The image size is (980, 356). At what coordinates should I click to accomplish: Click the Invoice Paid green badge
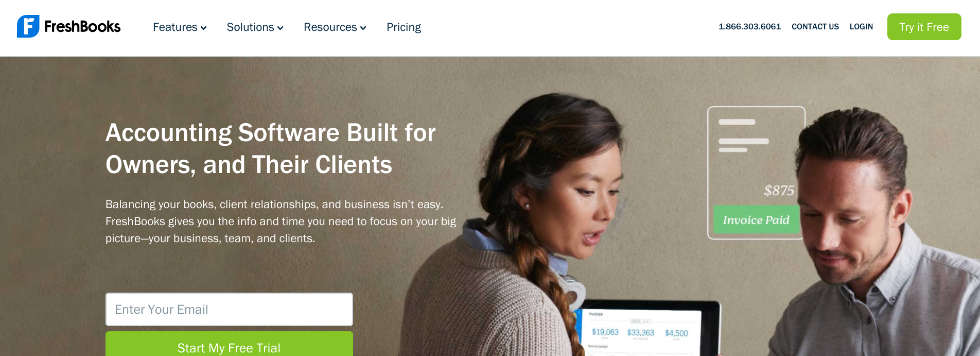pyautogui.click(x=756, y=219)
